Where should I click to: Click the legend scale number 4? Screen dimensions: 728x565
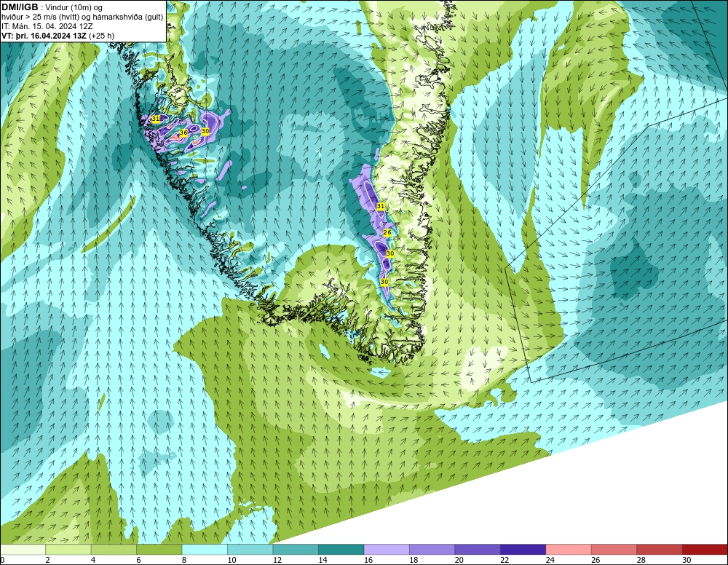[x=93, y=560]
